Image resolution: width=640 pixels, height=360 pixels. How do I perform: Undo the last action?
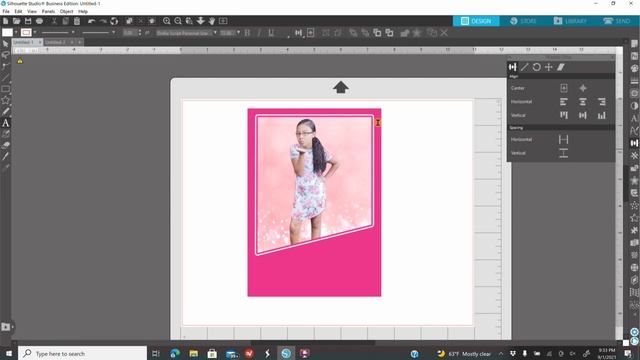91,21
